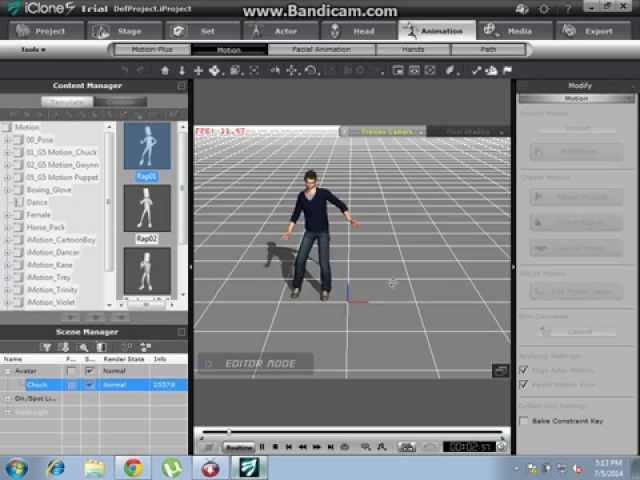Image resolution: width=640 pixels, height=480 pixels.
Task: Expand the 00_Pose folder
Action: (7, 140)
